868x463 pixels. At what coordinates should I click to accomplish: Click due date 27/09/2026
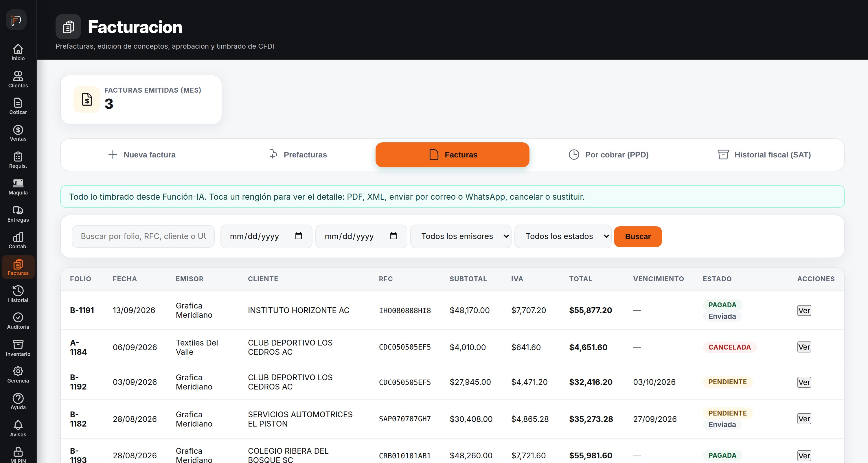(x=655, y=419)
